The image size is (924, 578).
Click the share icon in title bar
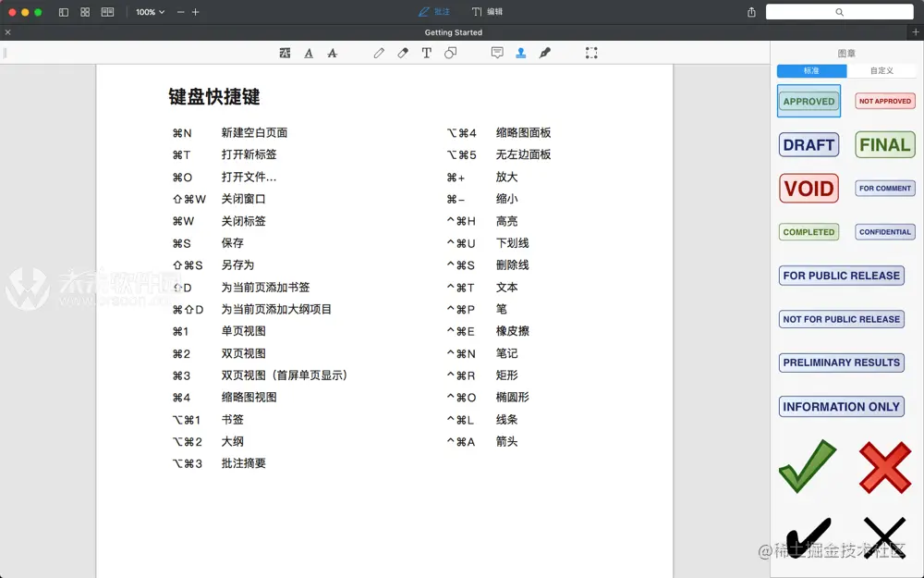tap(751, 12)
